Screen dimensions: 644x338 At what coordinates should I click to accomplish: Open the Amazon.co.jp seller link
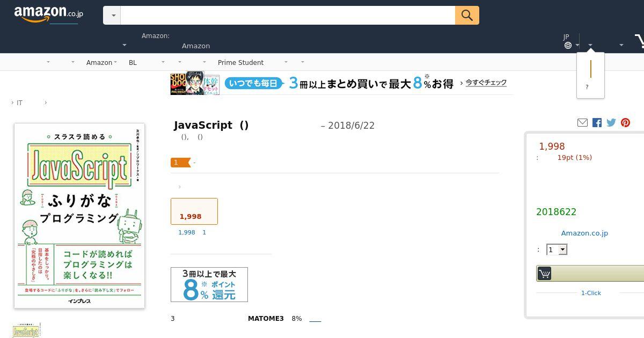(x=584, y=233)
